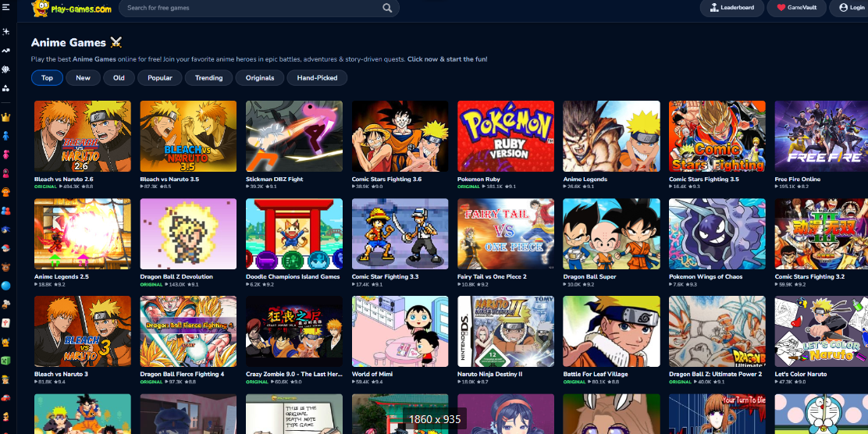Open the Leaderboard page

732,8
